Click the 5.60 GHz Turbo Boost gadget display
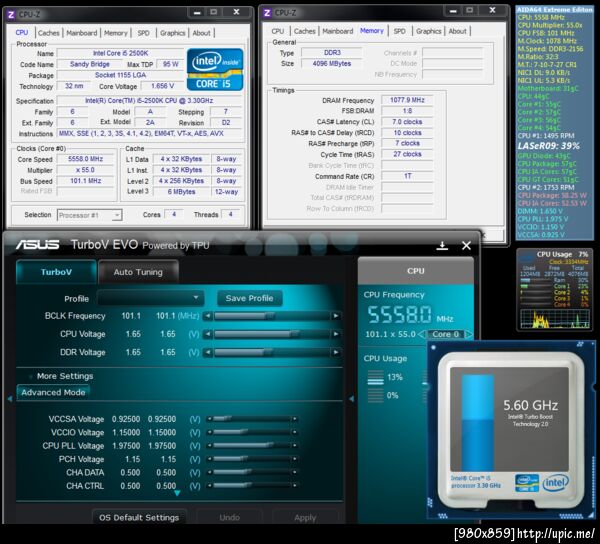This screenshot has width=600, height=544. pyautogui.click(x=509, y=419)
